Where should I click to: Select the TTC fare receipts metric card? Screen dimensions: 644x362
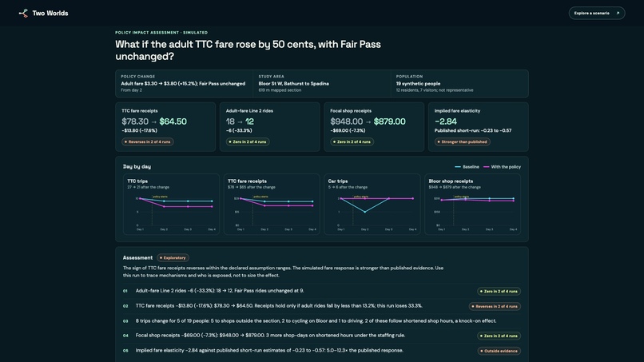tap(165, 127)
